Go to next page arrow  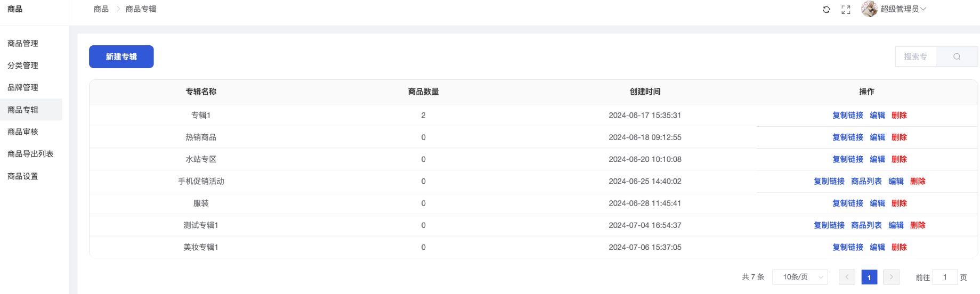891,277
